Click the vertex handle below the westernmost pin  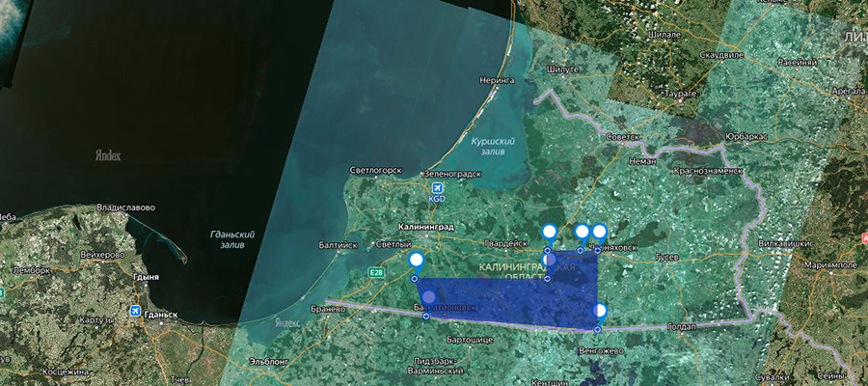[416, 278]
